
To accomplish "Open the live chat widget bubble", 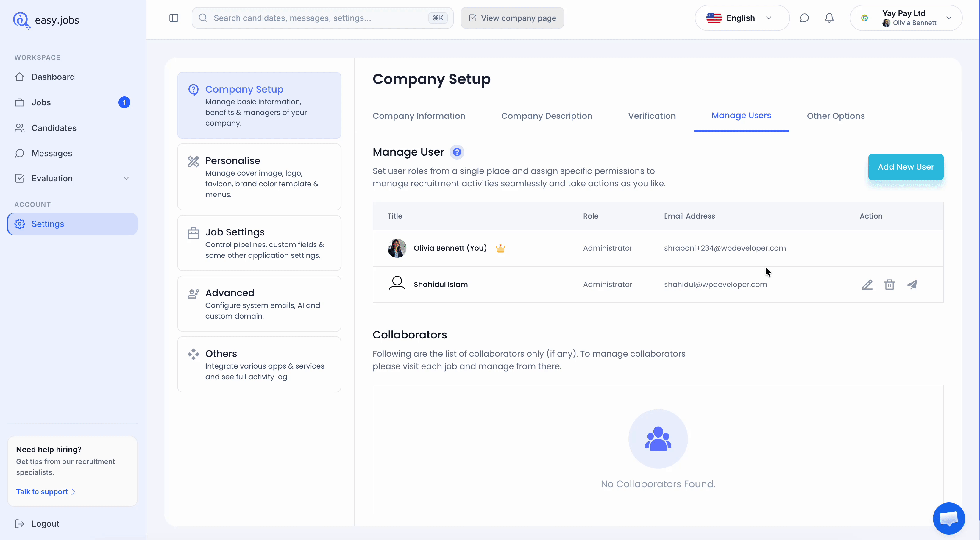I will tap(949, 518).
